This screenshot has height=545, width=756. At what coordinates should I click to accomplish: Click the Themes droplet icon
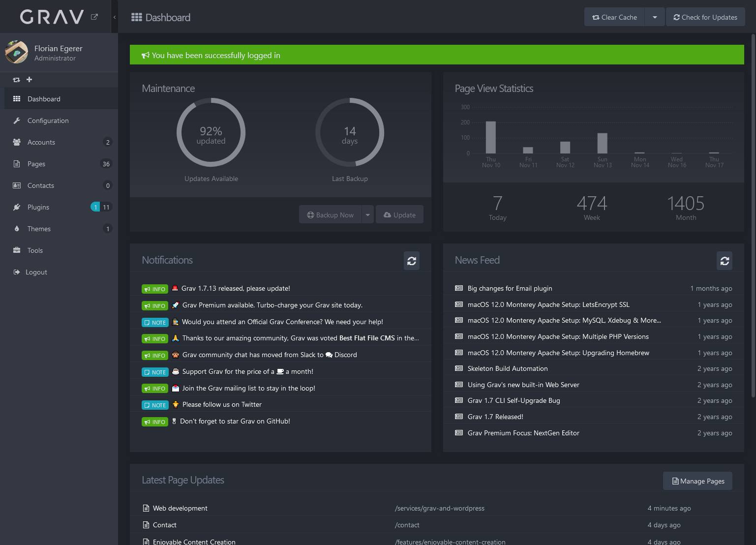17,229
